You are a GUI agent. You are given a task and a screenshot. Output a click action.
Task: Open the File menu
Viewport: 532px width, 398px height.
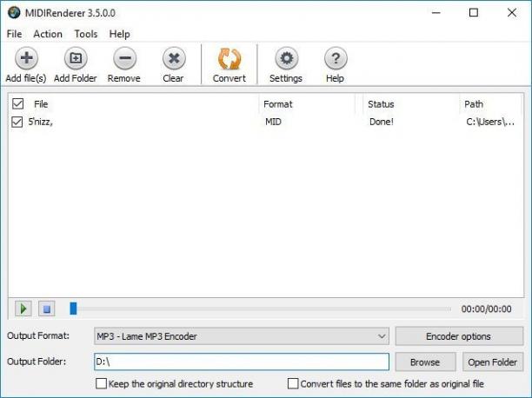(x=14, y=34)
